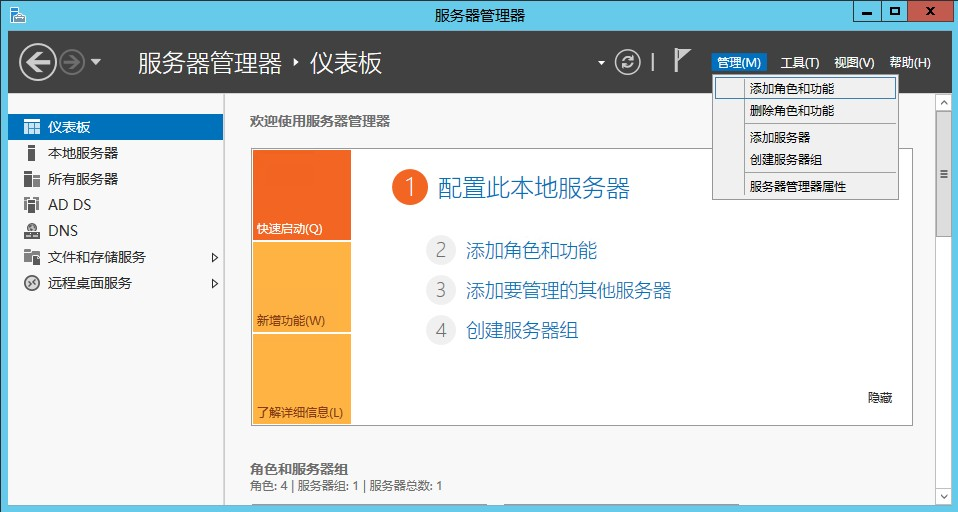The height and width of the screenshot is (512, 958).
Task: Select 仪表板 icon in sidebar
Action: point(32,127)
